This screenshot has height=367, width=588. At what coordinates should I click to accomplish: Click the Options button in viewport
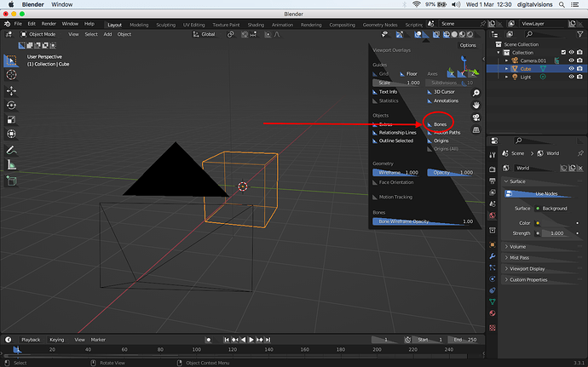468,45
